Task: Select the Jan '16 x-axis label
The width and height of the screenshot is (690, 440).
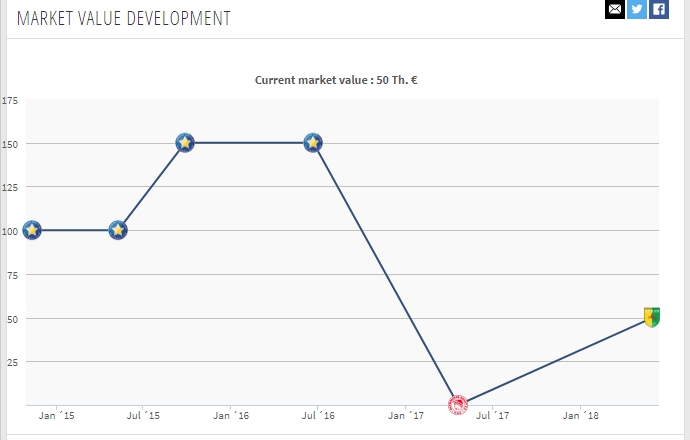Action: [232, 415]
